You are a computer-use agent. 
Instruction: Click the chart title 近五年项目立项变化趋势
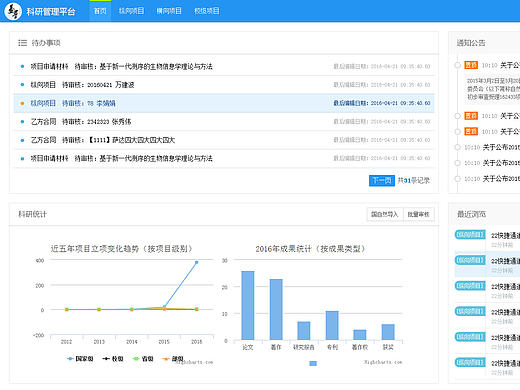[x=122, y=249]
